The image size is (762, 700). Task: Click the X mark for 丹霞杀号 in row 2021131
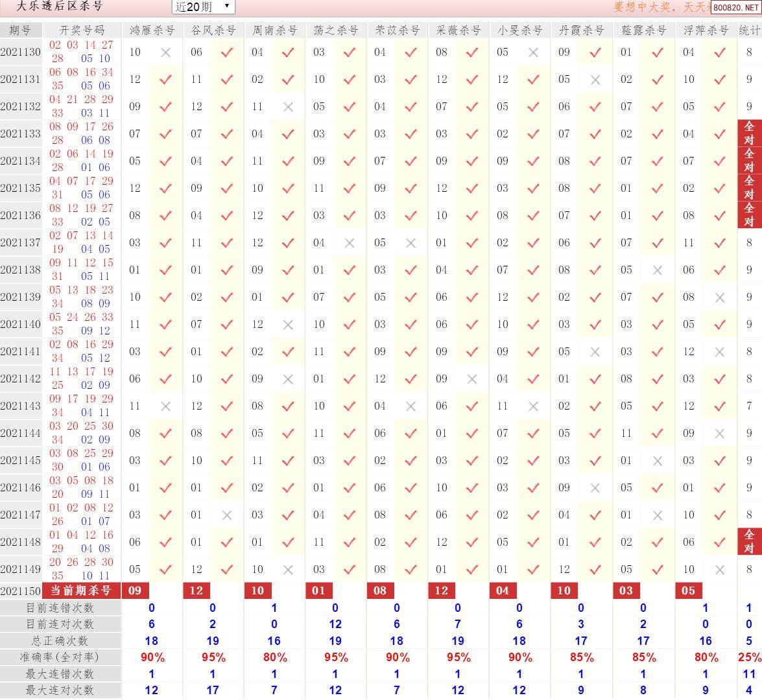595,80
